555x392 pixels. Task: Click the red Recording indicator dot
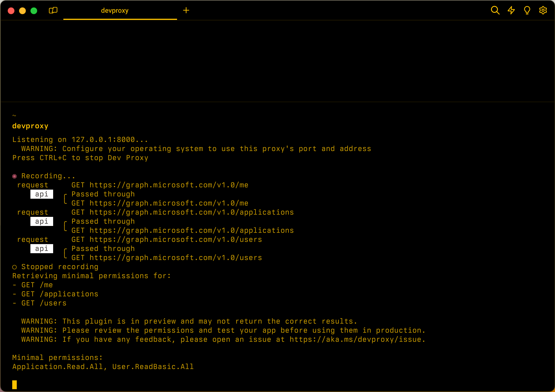(x=14, y=176)
